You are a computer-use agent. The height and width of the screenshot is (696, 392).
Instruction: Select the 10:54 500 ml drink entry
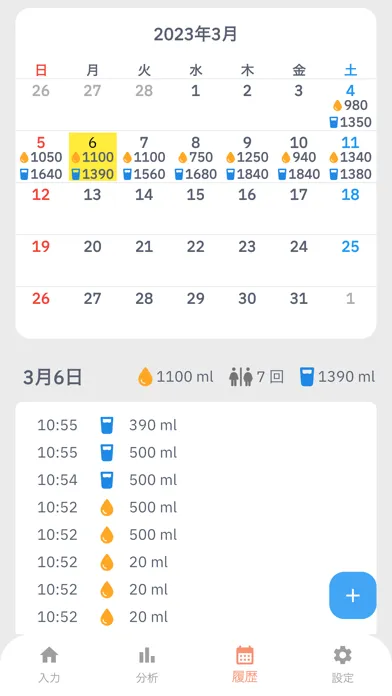pyautogui.click(x=196, y=480)
